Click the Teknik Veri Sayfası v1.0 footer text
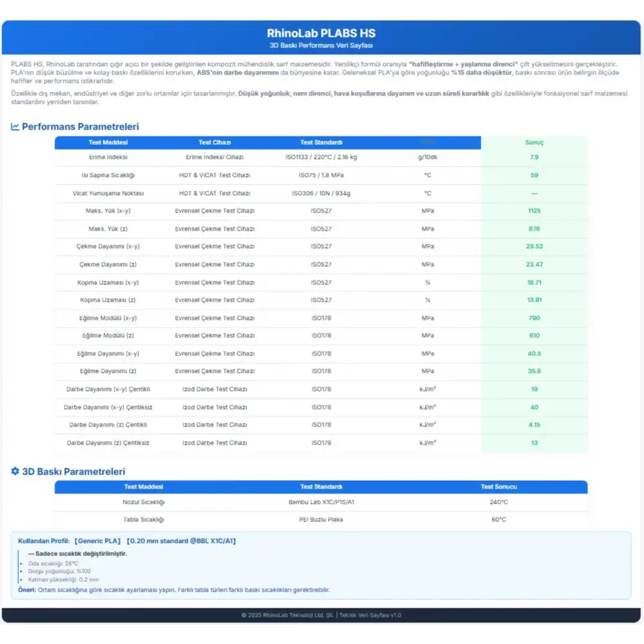This screenshot has height=644, width=644. click(370, 615)
